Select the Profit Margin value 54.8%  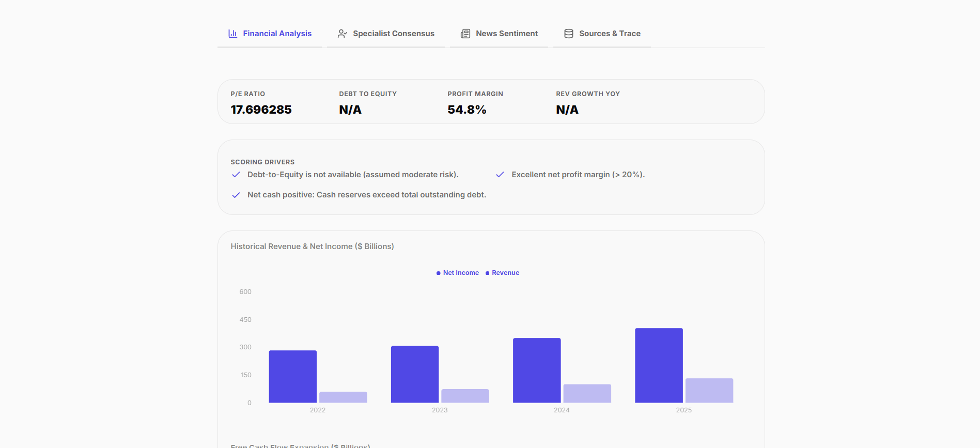467,110
